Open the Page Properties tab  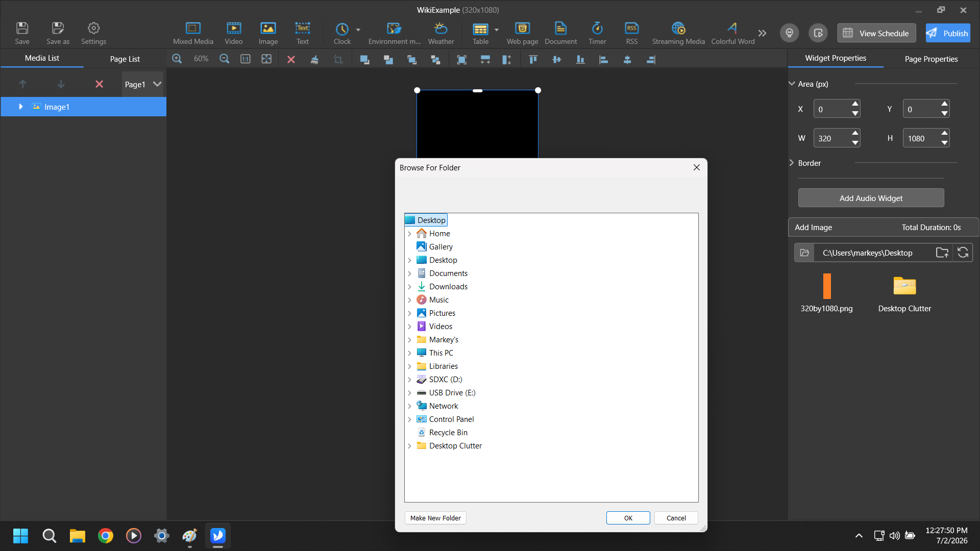point(931,59)
